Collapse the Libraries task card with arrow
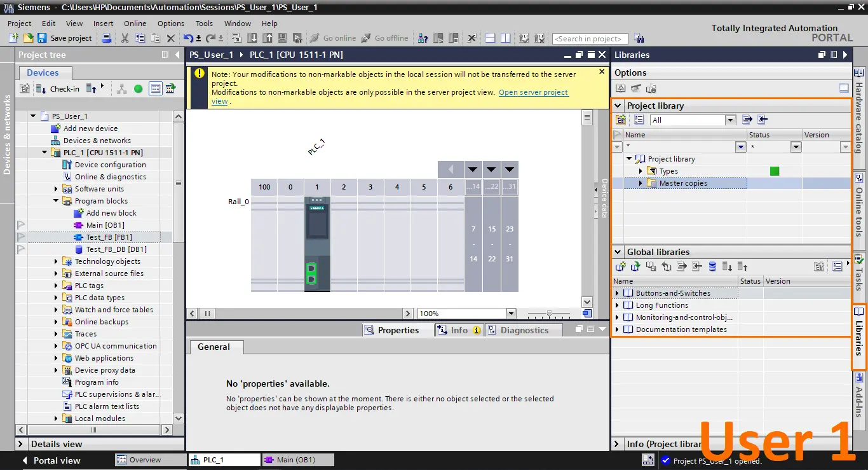 [845, 55]
